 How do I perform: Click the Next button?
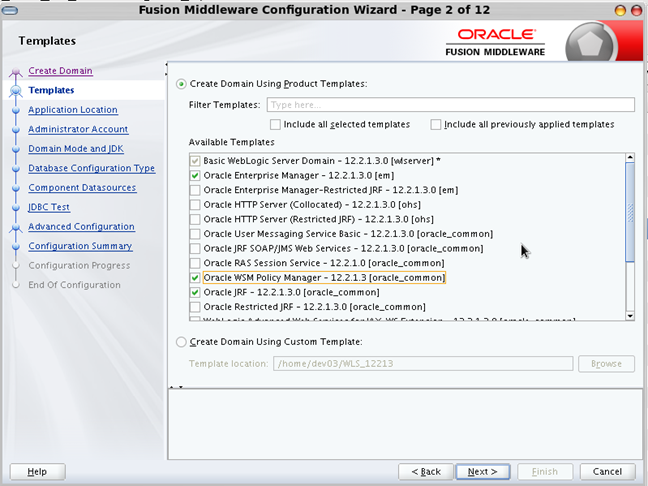(x=483, y=472)
